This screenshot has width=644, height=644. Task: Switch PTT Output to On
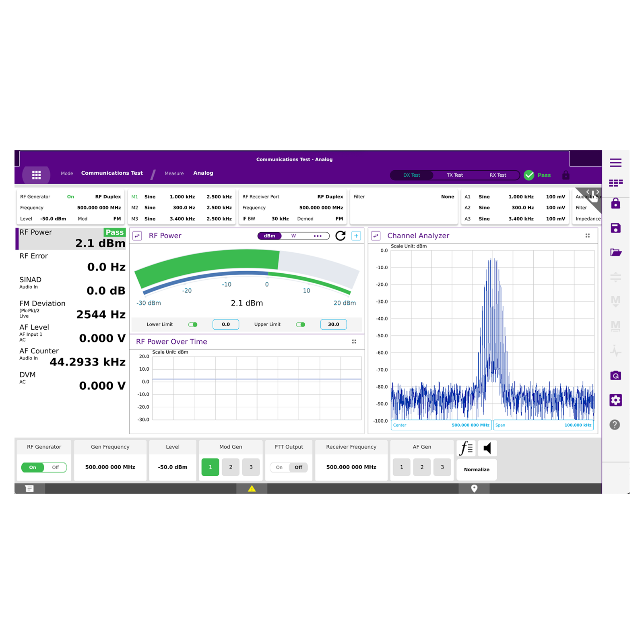(x=279, y=467)
